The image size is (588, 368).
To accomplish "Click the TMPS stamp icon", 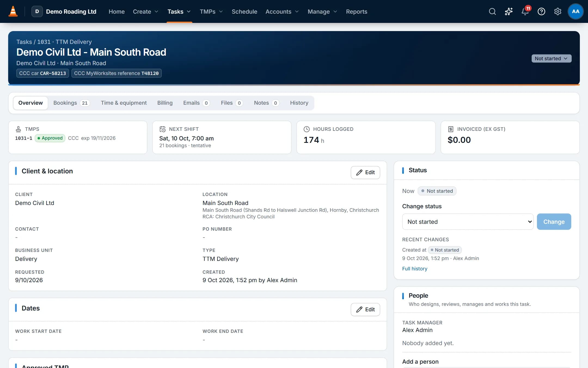I will click(x=18, y=129).
